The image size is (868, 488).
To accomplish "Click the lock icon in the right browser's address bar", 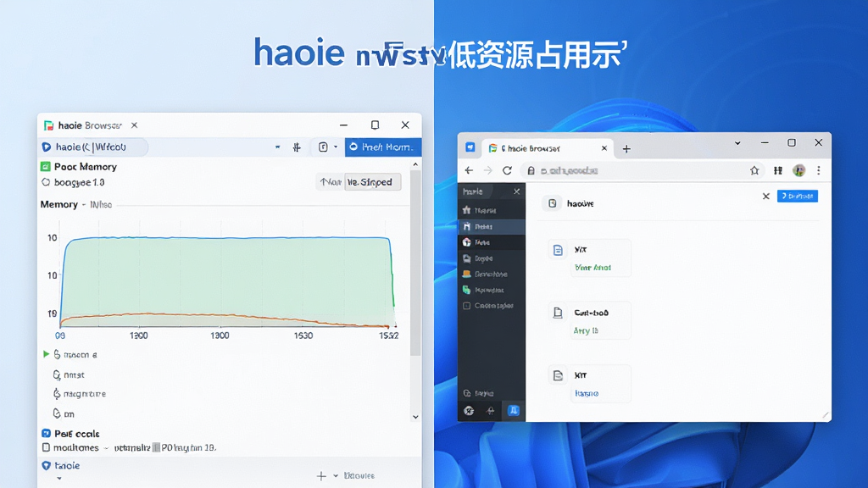I will pyautogui.click(x=531, y=171).
